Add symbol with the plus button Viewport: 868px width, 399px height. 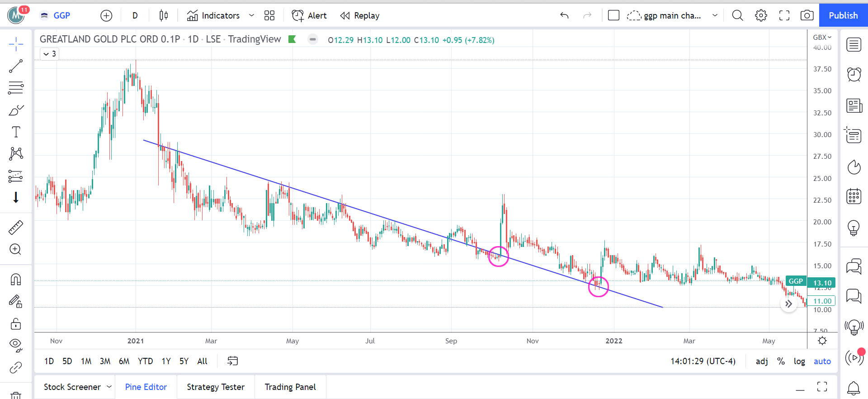(x=106, y=16)
